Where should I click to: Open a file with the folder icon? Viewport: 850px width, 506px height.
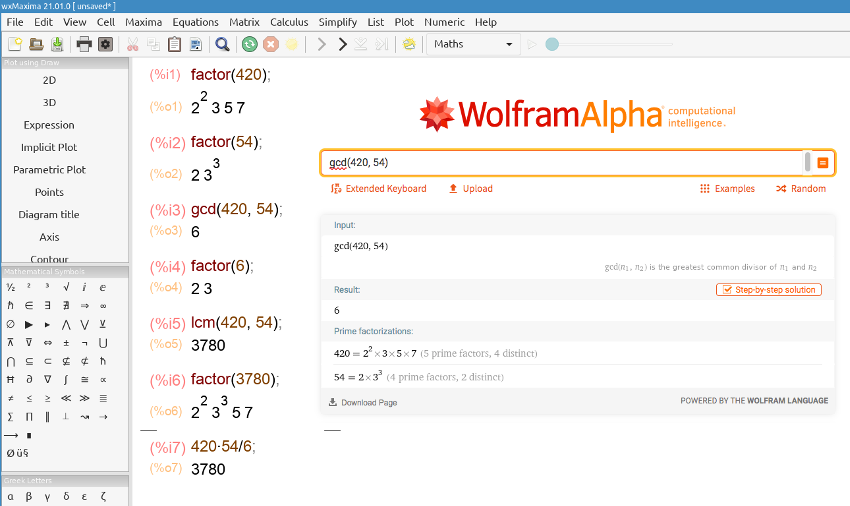[x=36, y=44]
